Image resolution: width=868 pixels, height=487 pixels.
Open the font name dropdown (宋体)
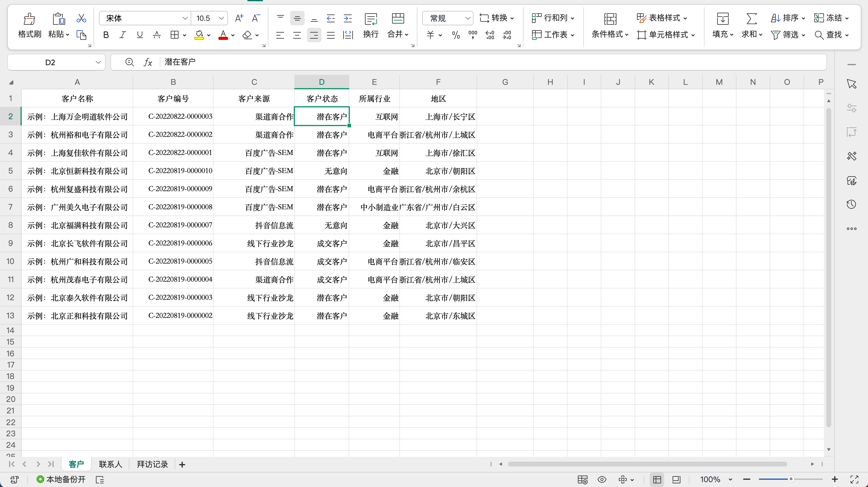coord(185,18)
